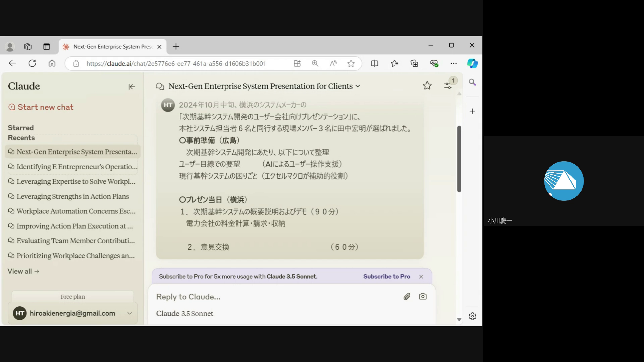Click Subscribe to Pro link
This screenshot has height=362, width=644.
pos(386,277)
